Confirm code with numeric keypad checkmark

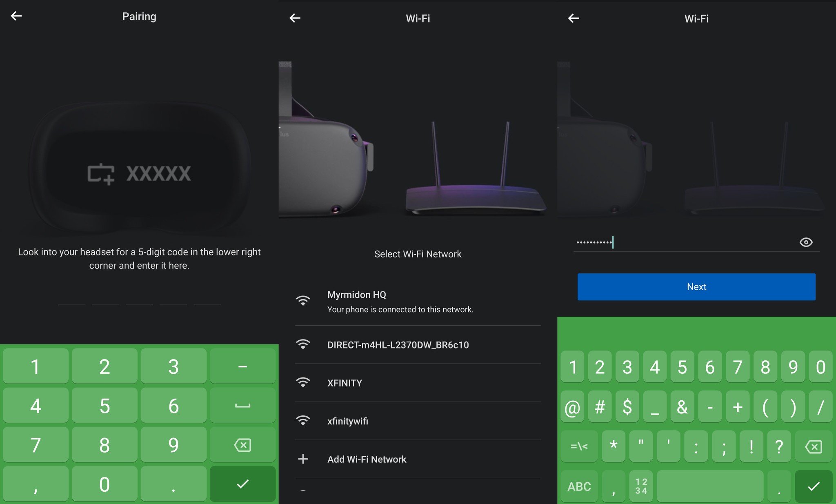[x=242, y=484]
